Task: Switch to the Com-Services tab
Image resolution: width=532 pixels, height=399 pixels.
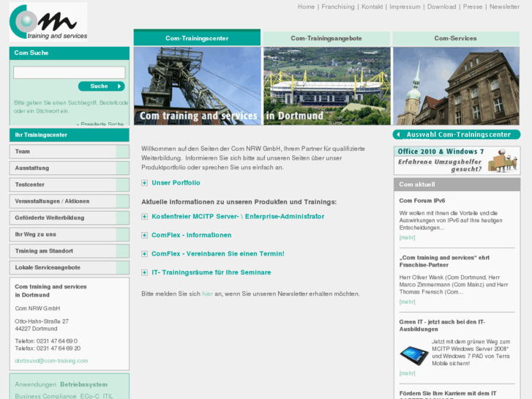Action: (456, 38)
